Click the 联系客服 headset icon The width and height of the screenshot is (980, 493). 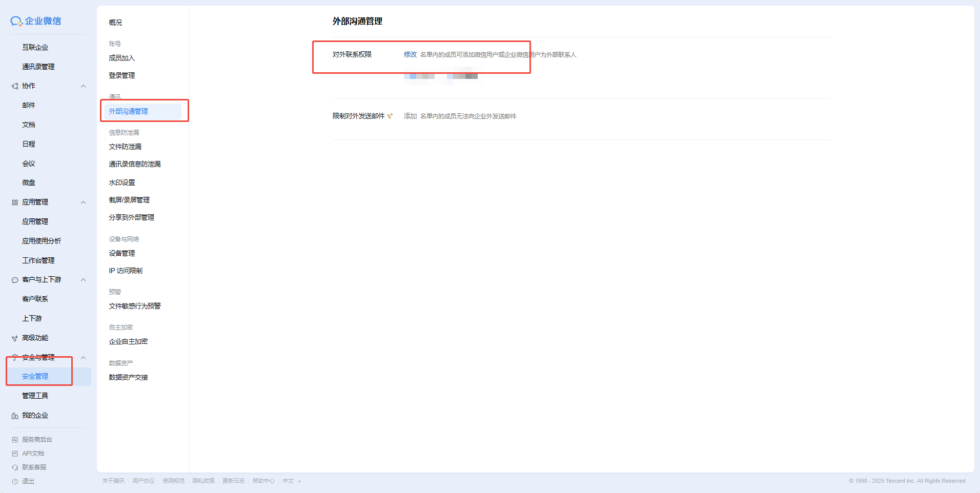pyautogui.click(x=14, y=467)
